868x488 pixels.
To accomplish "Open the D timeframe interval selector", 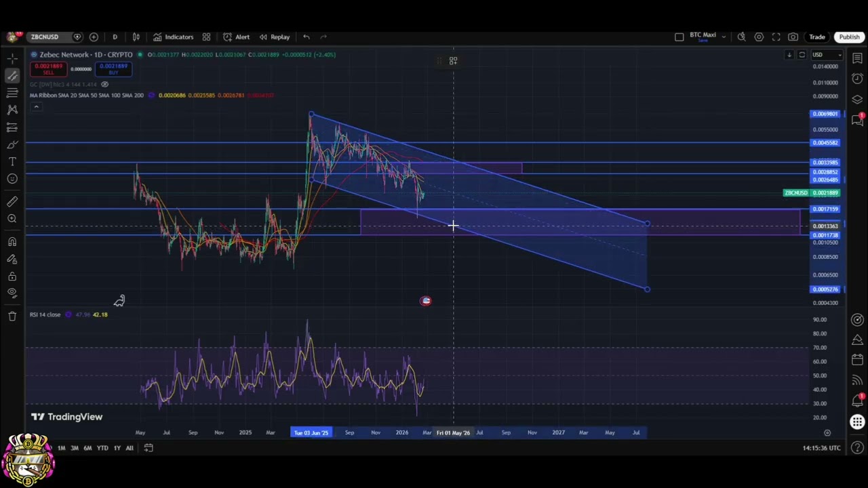I will point(115,37).
